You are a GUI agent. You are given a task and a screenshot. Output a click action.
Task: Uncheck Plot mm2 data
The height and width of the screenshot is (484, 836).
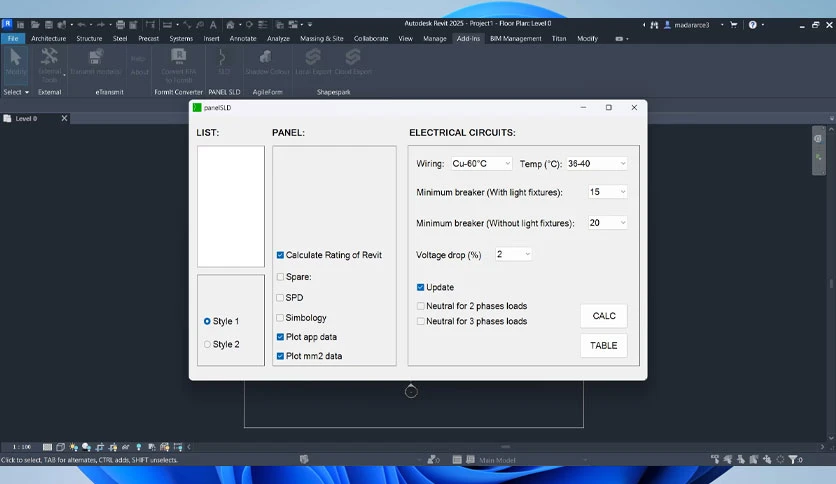(x=280, y=356)
